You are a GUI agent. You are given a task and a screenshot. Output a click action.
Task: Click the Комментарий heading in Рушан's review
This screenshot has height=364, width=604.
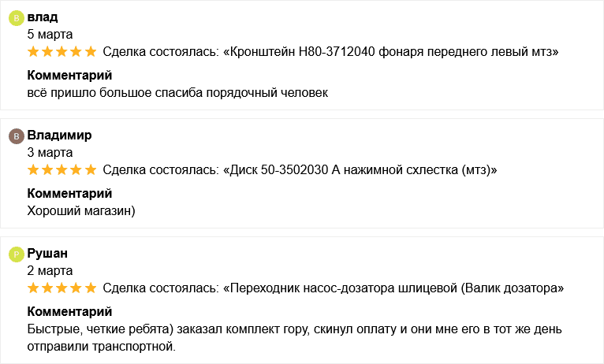[69, 312]
